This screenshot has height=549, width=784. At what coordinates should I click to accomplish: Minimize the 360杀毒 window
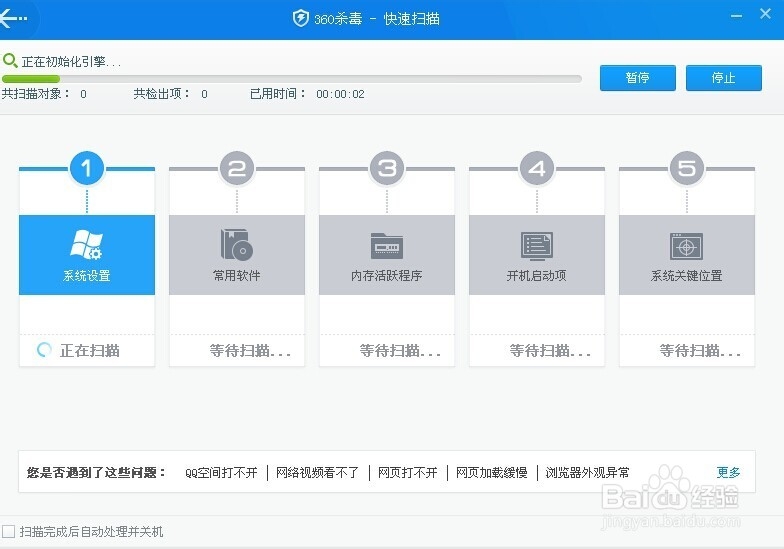pos(736,16)
